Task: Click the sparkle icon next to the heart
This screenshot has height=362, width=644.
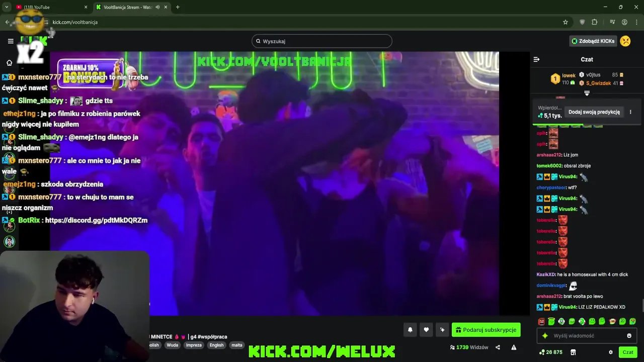Action: tap(442, 330)
